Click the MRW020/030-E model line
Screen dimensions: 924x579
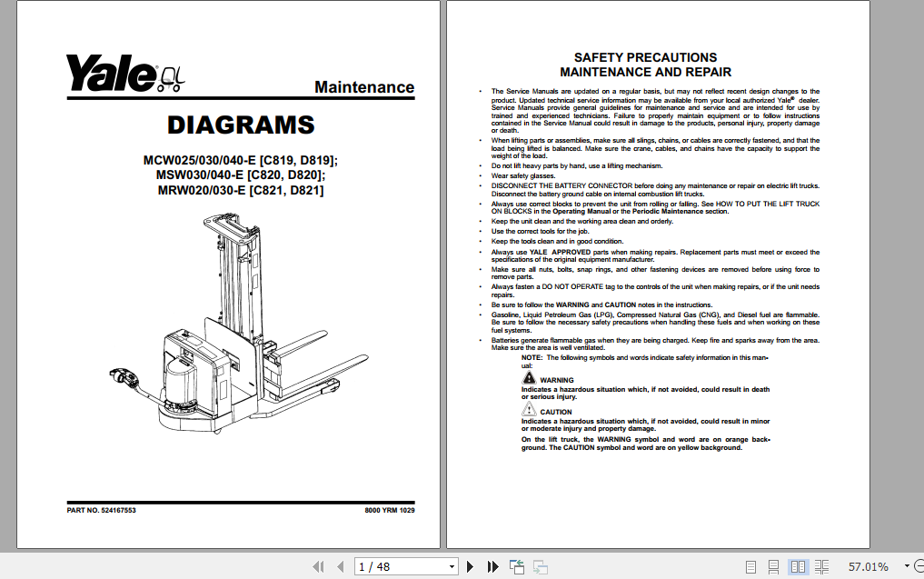[241, 191]
